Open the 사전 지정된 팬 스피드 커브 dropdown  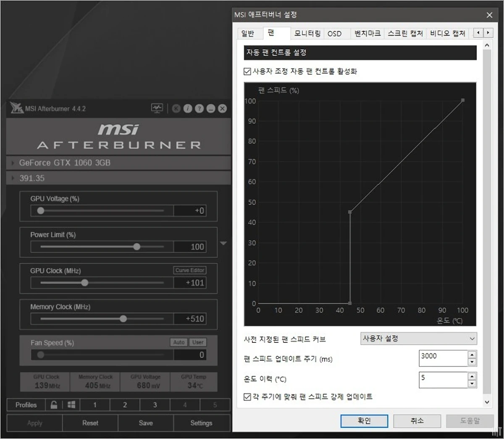(419, 339)
